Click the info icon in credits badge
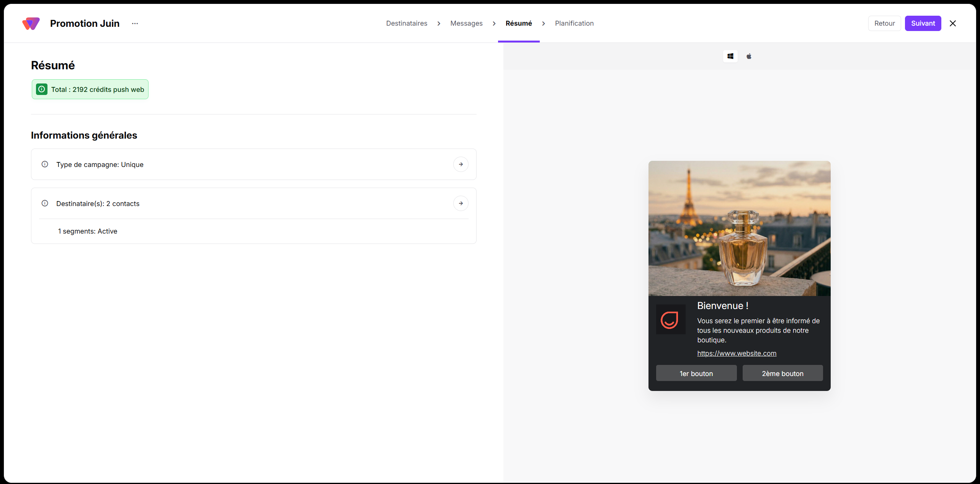 [x=42, y=89]
